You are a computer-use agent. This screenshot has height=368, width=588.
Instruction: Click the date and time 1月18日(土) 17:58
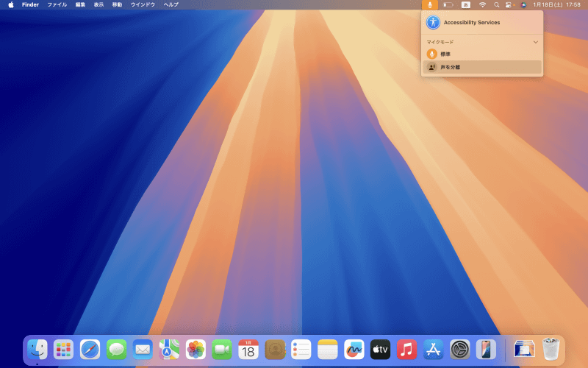tap(557, 5)
